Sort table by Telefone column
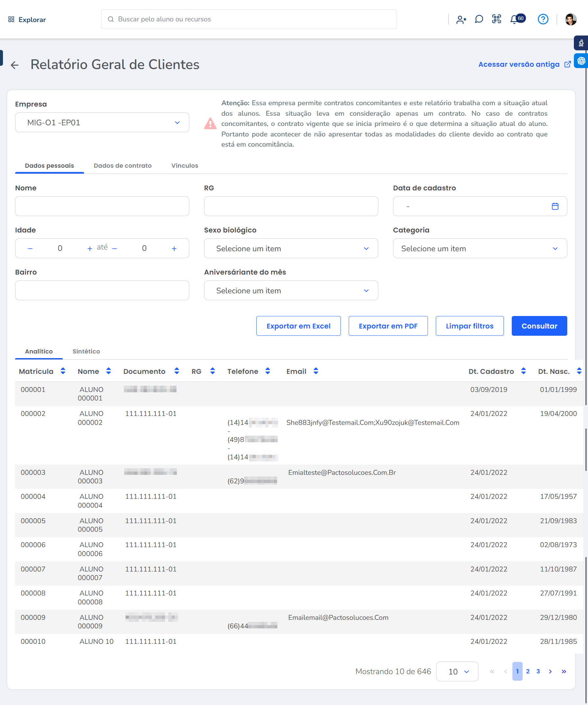This screenshot has width=588, height=705. (268, 371)
